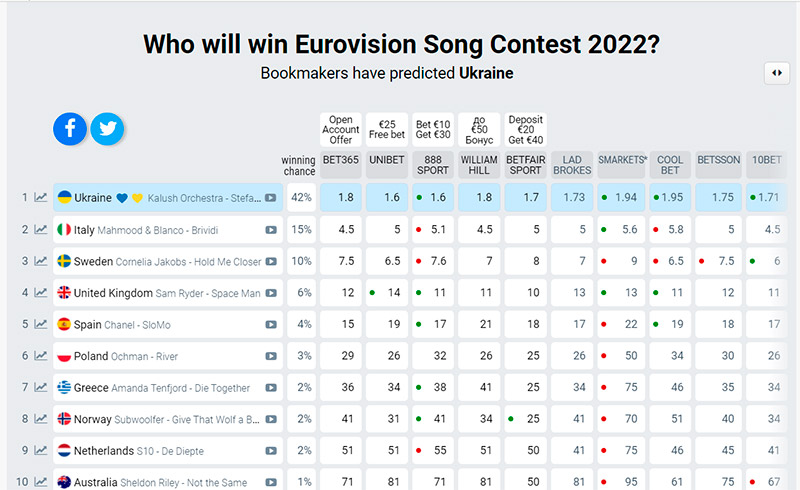800x490 pixels.
Task: Sort by BET365 bookmaker column
Action: [340, 165]
